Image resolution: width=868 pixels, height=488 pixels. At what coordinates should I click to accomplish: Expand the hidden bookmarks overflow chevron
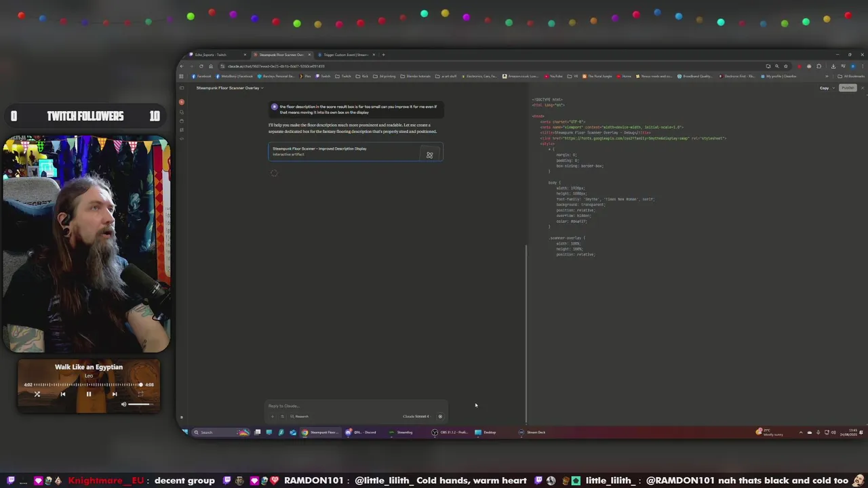coord(827,76)
